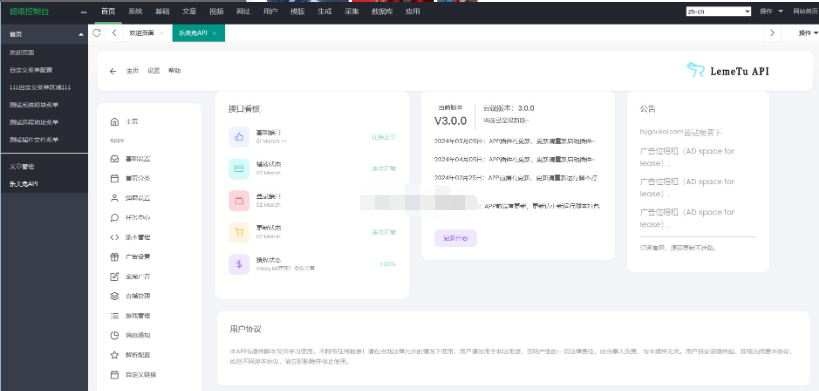Open the calendar icon for 自定义链接

(x=115, y=375)
